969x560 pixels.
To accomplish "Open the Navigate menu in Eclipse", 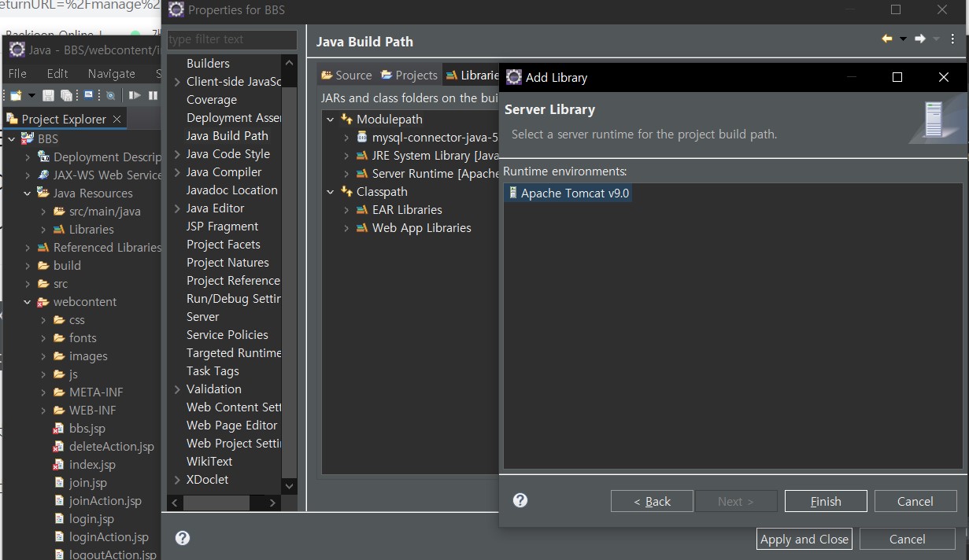I will click(x=111, y=73).
